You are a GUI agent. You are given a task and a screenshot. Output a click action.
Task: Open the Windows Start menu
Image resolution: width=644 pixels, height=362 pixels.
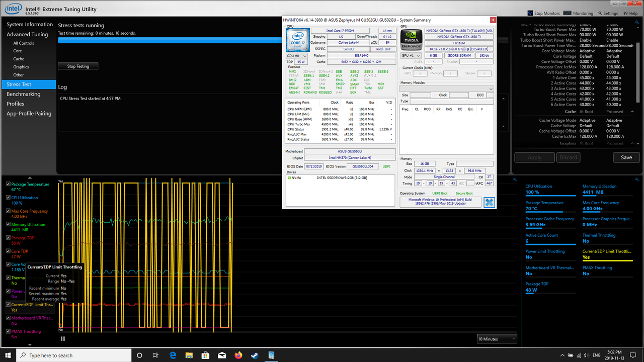(x=8, y=355)
